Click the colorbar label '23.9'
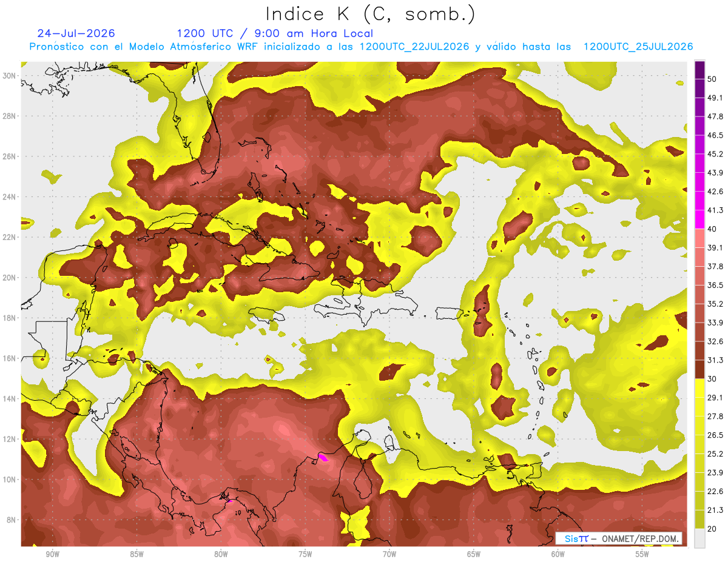The image size is (728, 562). click(715, 473)
